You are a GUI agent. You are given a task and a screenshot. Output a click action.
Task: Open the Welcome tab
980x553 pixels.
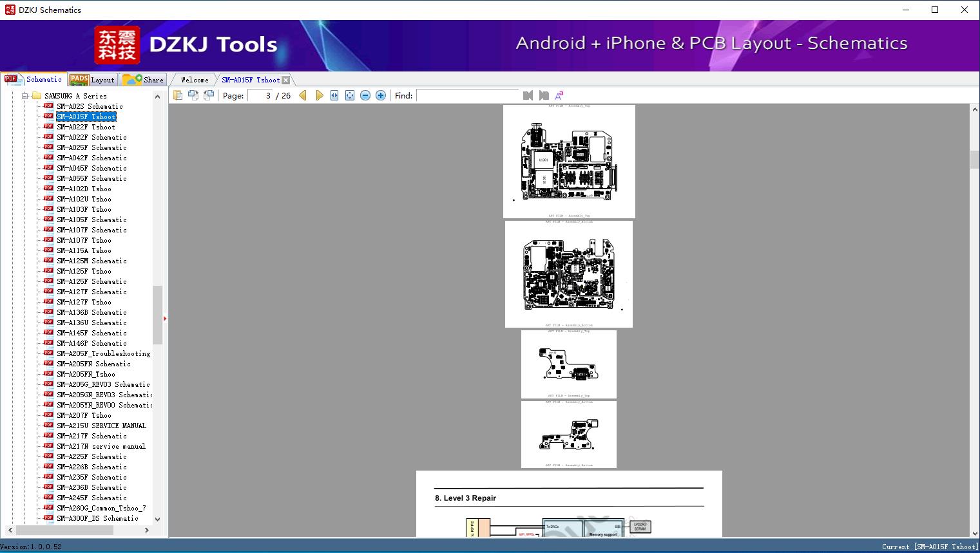[x=195, y=80]
